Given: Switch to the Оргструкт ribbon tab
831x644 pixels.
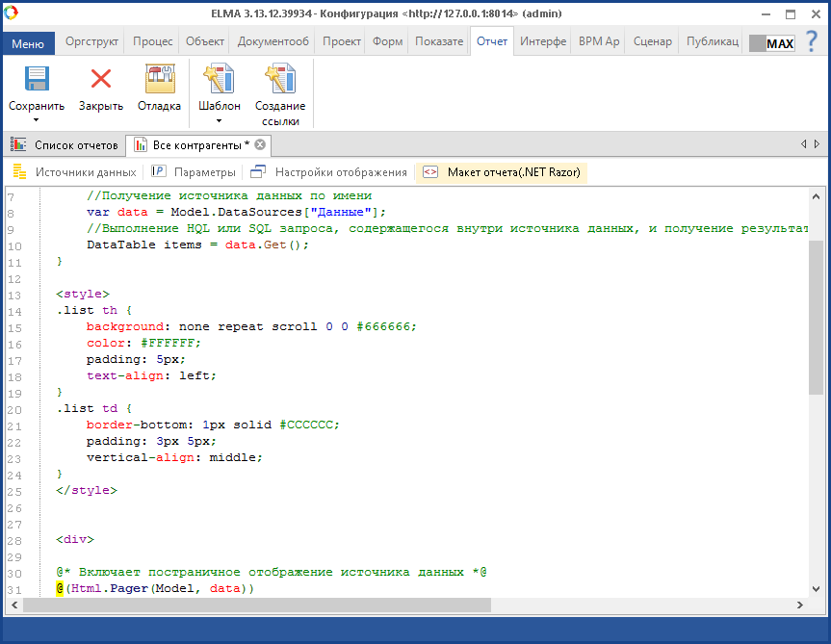Looking at the screenshot, I should pyautogui.click(x=91, y=41).
